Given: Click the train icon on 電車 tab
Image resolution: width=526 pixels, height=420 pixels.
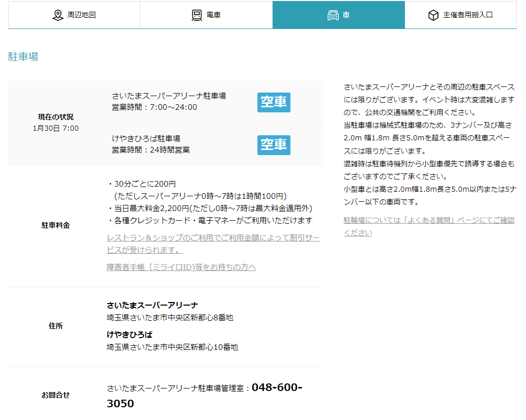Looking at the screenshot, I should [196, 15].
